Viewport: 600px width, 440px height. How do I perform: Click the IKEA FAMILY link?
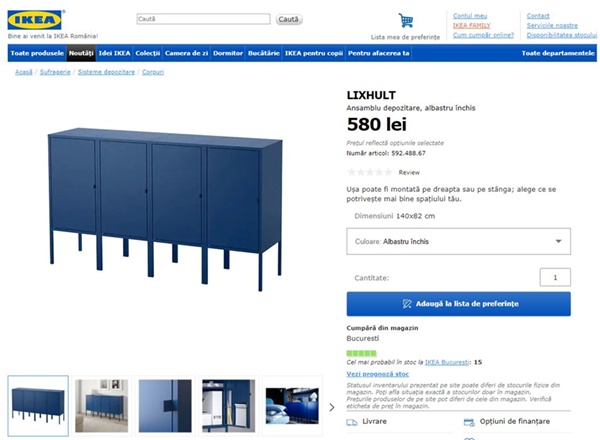(x=471, y=25)
